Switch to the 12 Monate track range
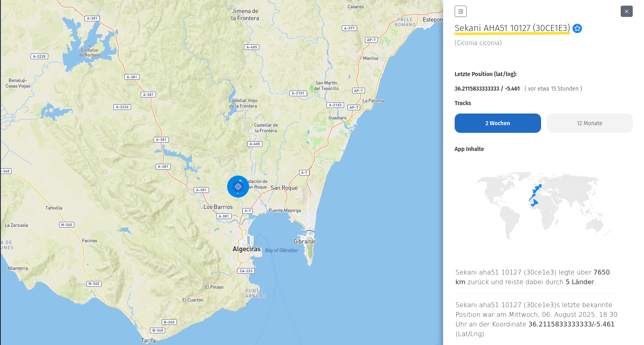The width and height of the screenshot is (644, 345). [x=589, y=123]
